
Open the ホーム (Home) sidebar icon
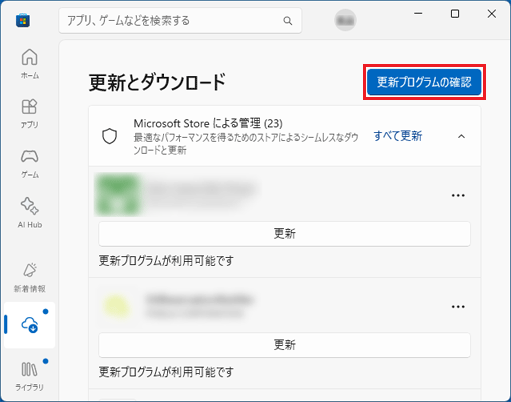click(30, 64)
